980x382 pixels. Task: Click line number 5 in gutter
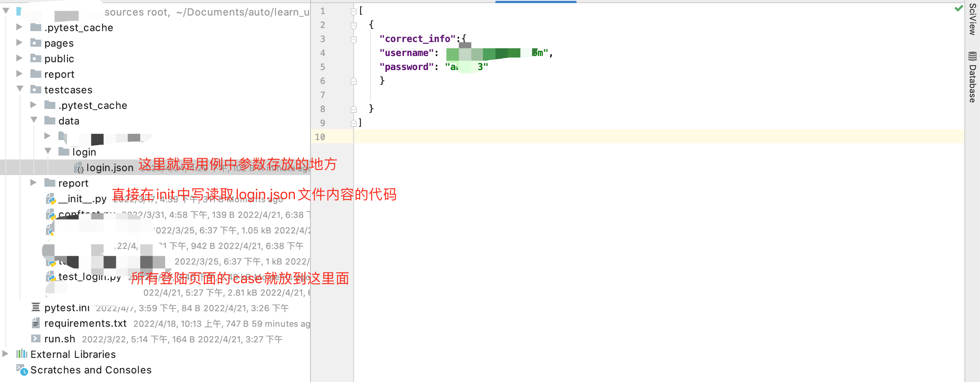[x=323, y=67]
